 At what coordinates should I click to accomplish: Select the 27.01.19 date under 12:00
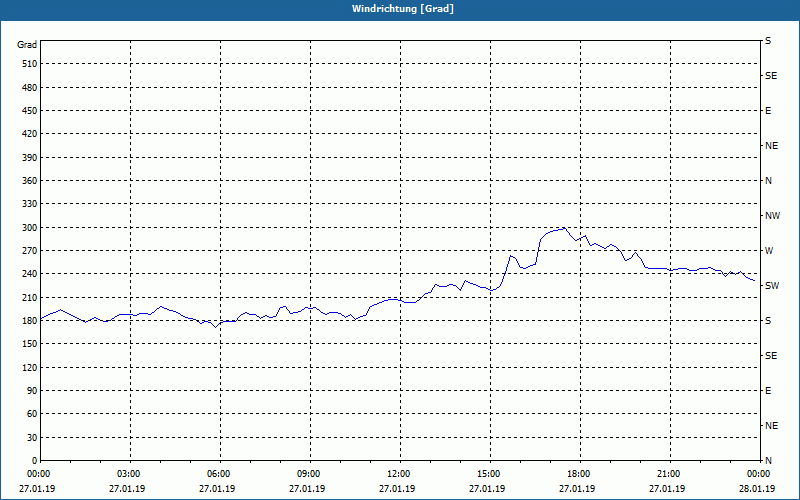click(x=397, y=489)
